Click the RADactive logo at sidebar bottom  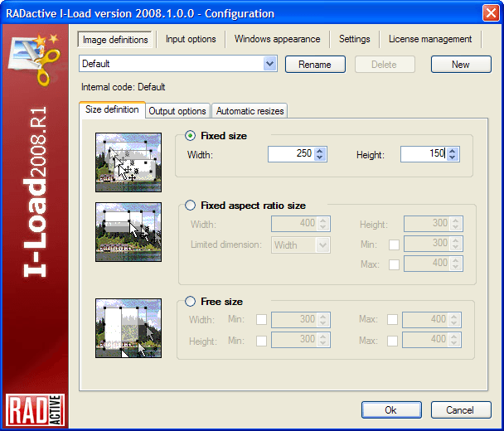[35, 409]
